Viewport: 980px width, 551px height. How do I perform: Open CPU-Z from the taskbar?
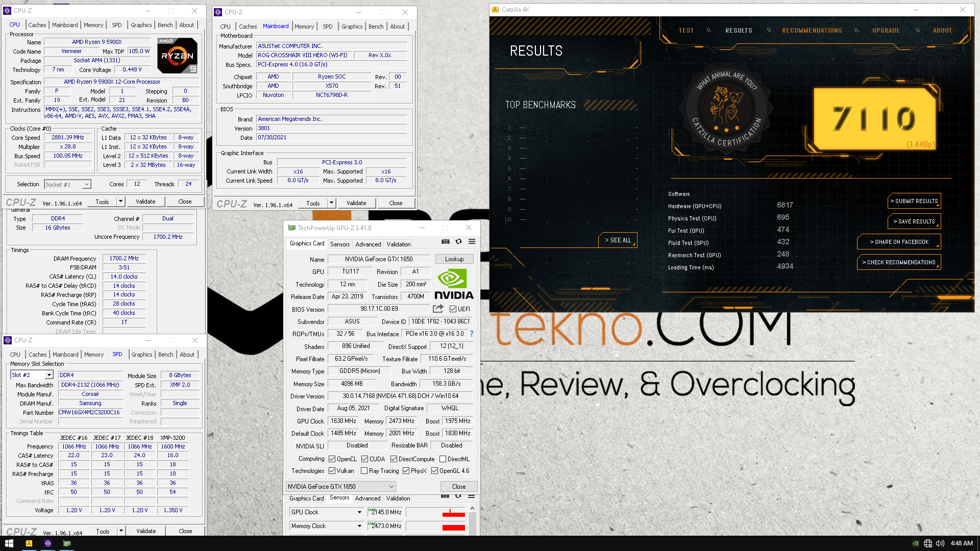point(48,543)
